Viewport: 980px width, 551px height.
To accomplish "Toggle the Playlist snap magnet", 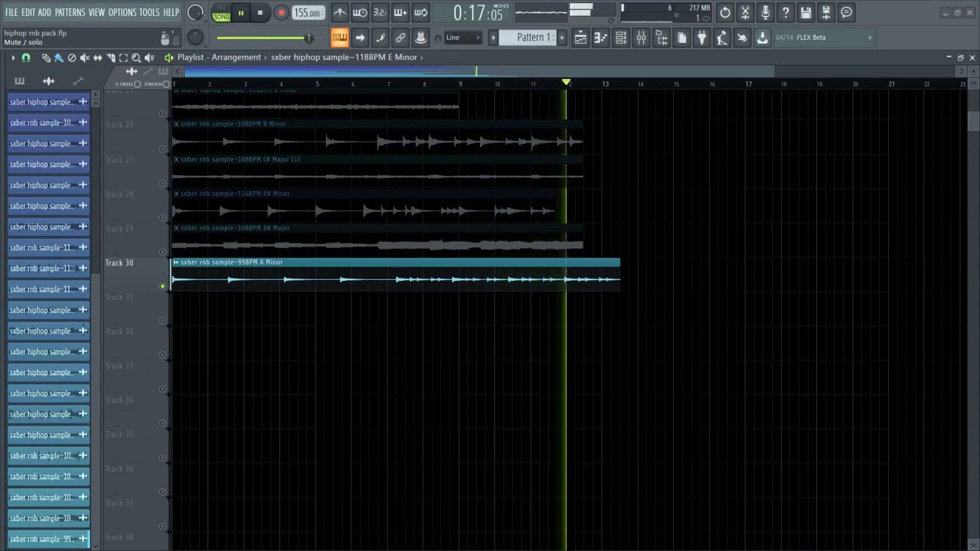I will click(x=26, y=57).
